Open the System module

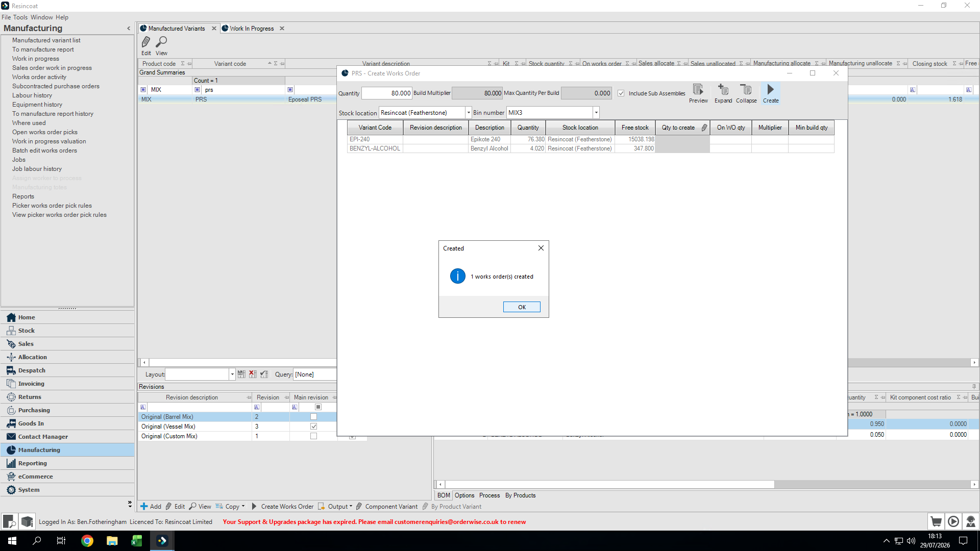[68, 490]
